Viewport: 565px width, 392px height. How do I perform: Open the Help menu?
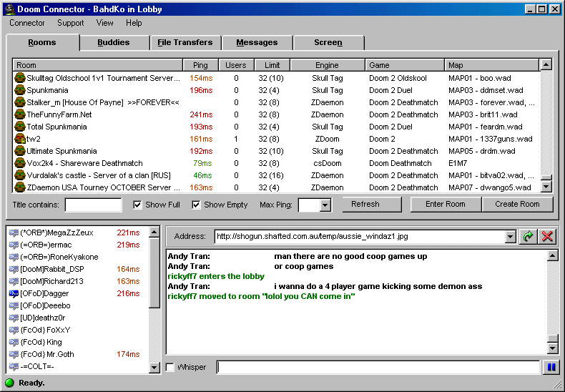coord(134,23)
